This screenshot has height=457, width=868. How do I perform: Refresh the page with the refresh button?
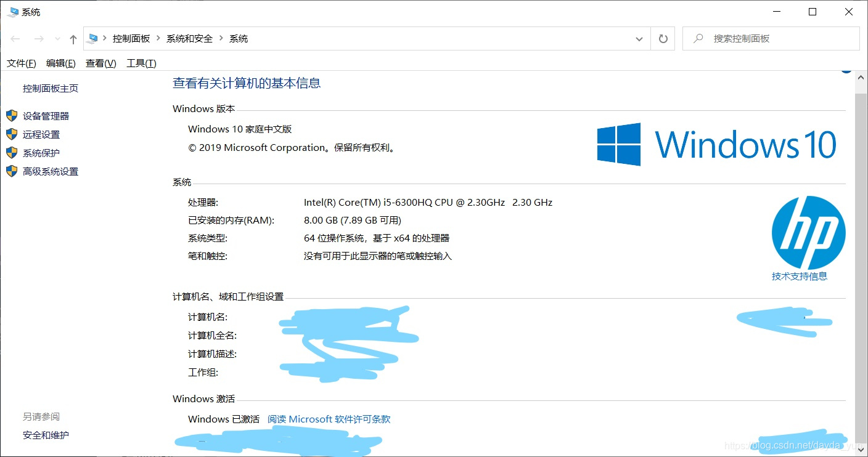pos(663,39)
